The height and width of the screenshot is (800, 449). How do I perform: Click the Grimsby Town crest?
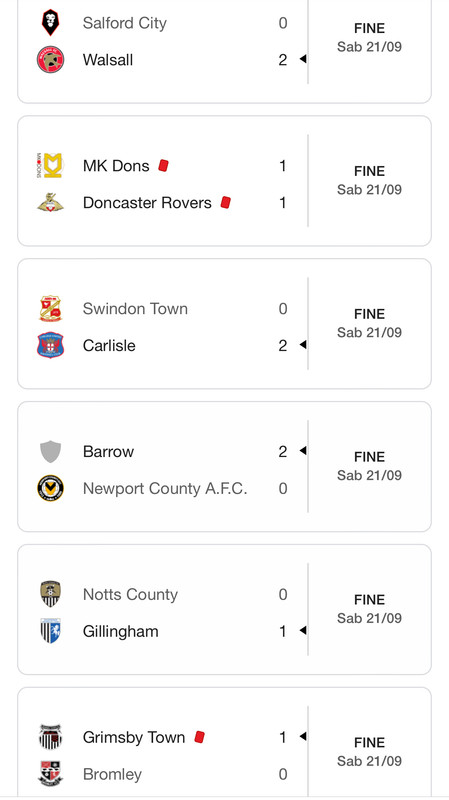[51, 737]
